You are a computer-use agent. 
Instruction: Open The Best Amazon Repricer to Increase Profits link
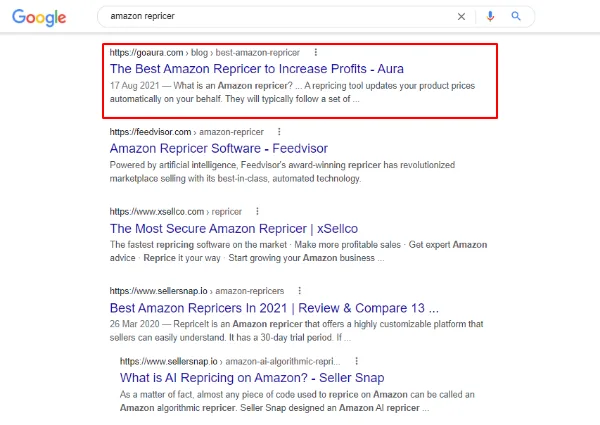(256, 69)
